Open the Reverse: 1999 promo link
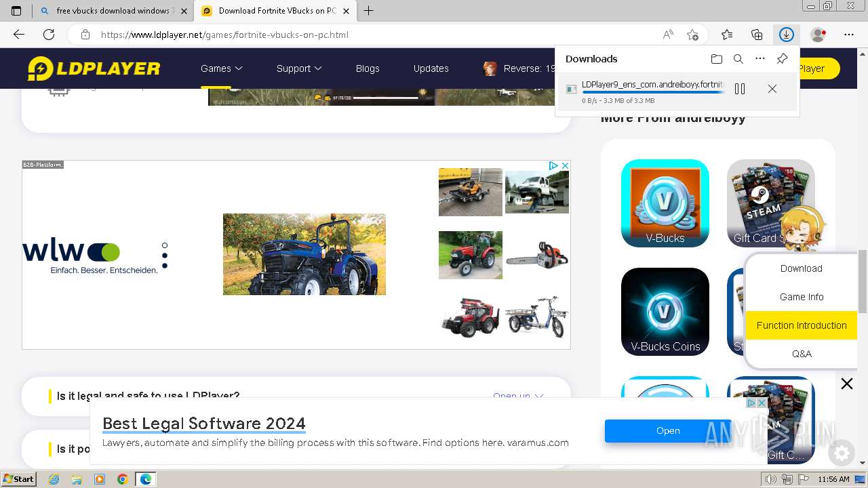The image size is (868, 488). [519, 68]
